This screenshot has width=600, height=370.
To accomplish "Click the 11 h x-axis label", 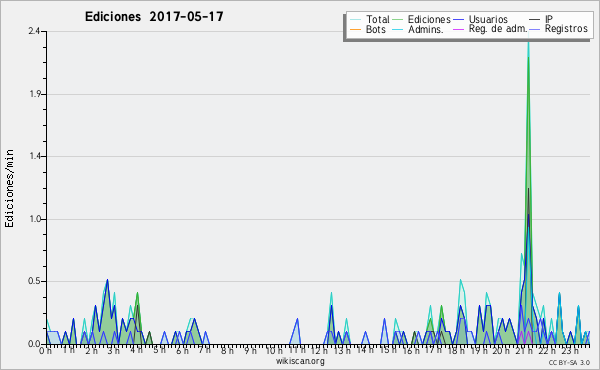I will click(297, 350).
